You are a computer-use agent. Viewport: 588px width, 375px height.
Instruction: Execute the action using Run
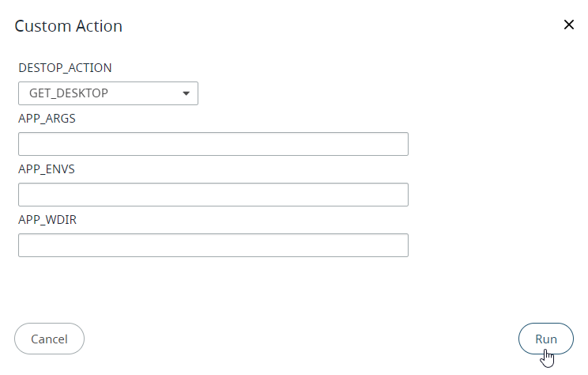545,339
